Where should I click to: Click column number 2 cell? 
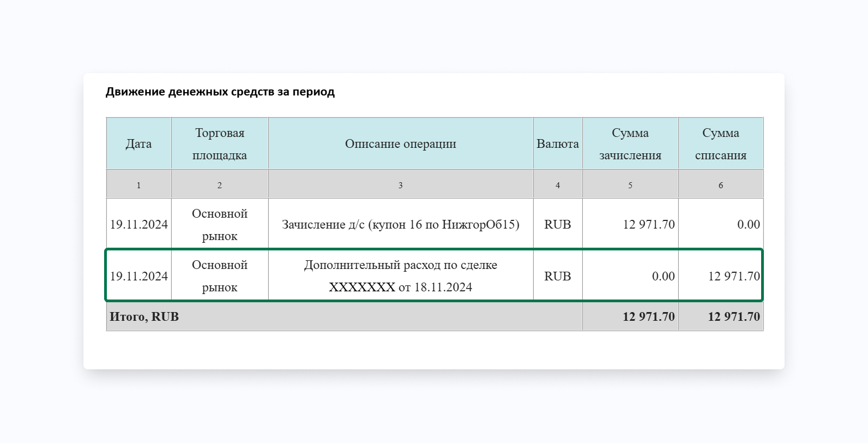point(220,184)
